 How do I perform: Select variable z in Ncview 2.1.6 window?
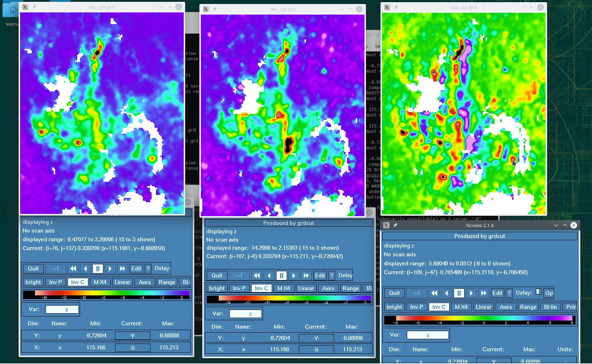pyautogui.click(x=428, y=335)
